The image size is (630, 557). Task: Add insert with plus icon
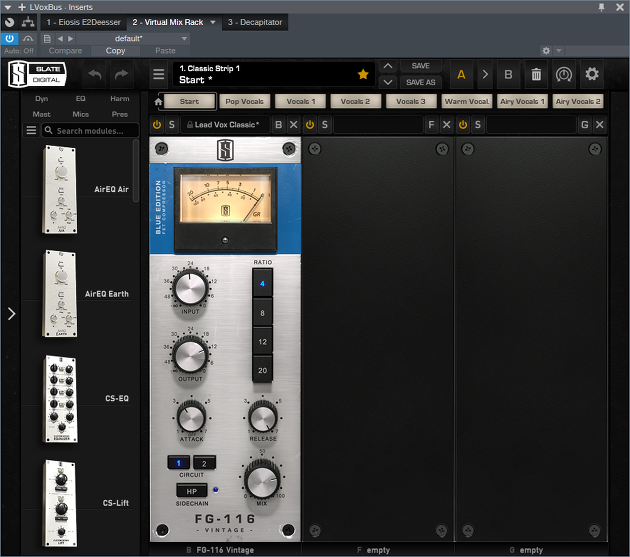[x=22, y=7]
